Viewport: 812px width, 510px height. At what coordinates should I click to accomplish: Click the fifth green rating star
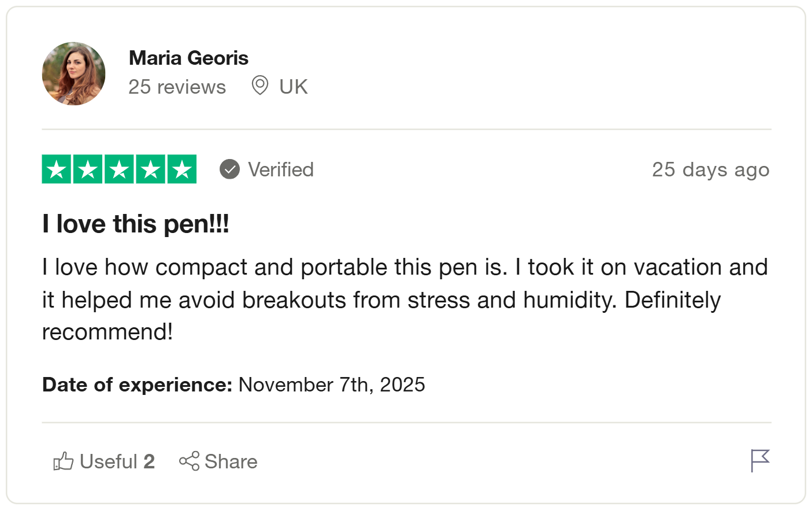[182, 169]
